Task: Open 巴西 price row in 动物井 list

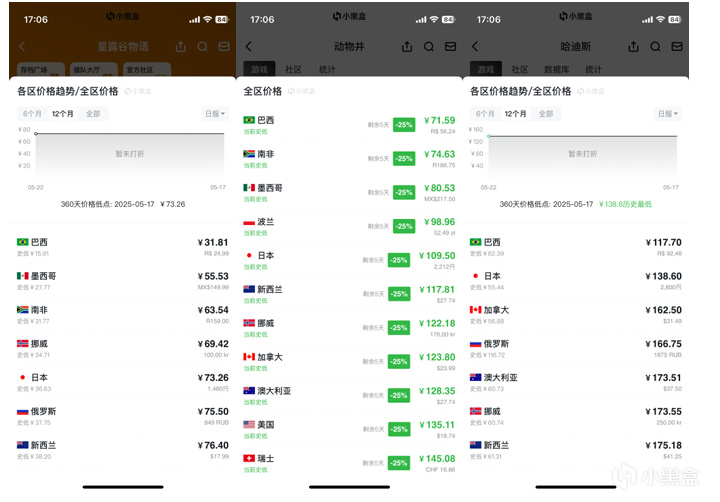Action: [349, 125]
